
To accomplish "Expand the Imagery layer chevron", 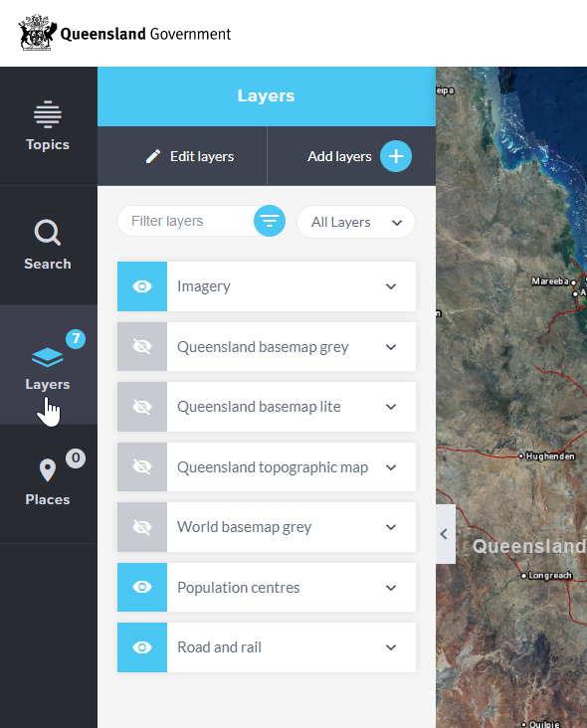I will coord(391,286).
